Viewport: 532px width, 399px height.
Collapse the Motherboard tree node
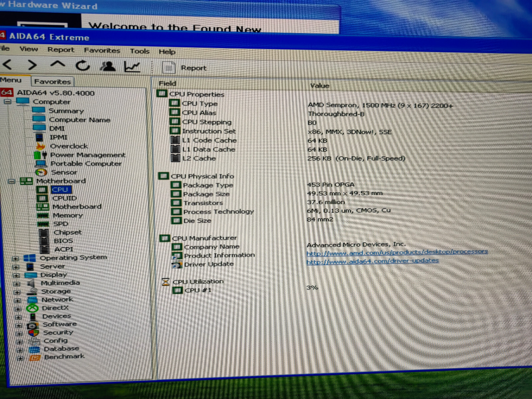(x=11, y=181)
